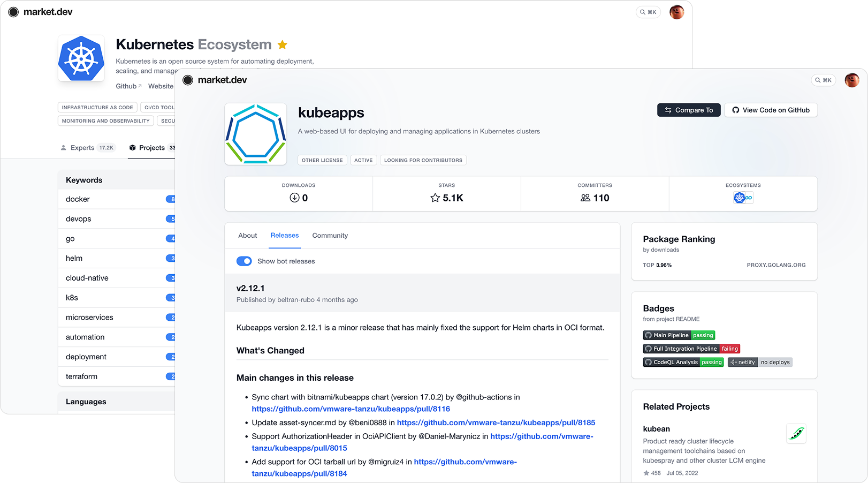The width and height of the screenshot is (868, 483).
Task: Click the committers people icon
Action: click(585, 198)
